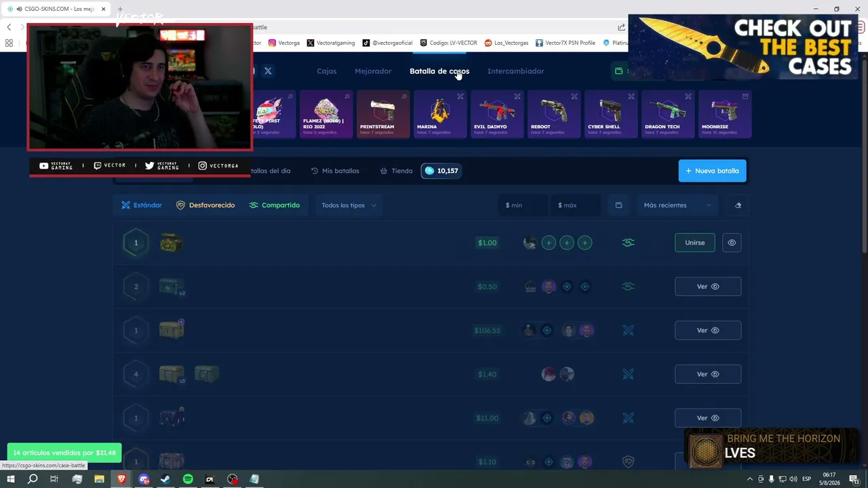Open the Windows Start menu
The height and width of the screenshot is (488, 868).
[x=10, y=479]
